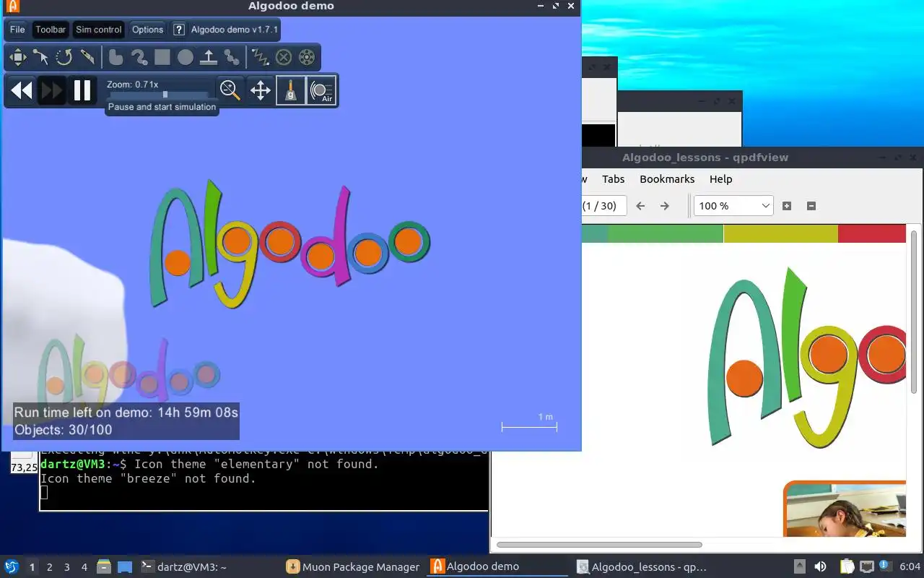The image size is (924, 578).
Task: Click the volume speaker tray icon
Action: point(821,567)
